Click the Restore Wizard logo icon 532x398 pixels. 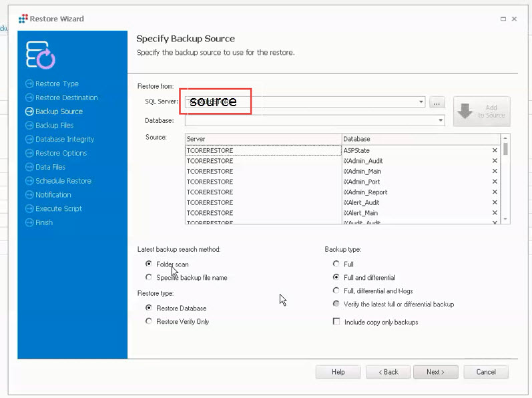pos(23,19)
